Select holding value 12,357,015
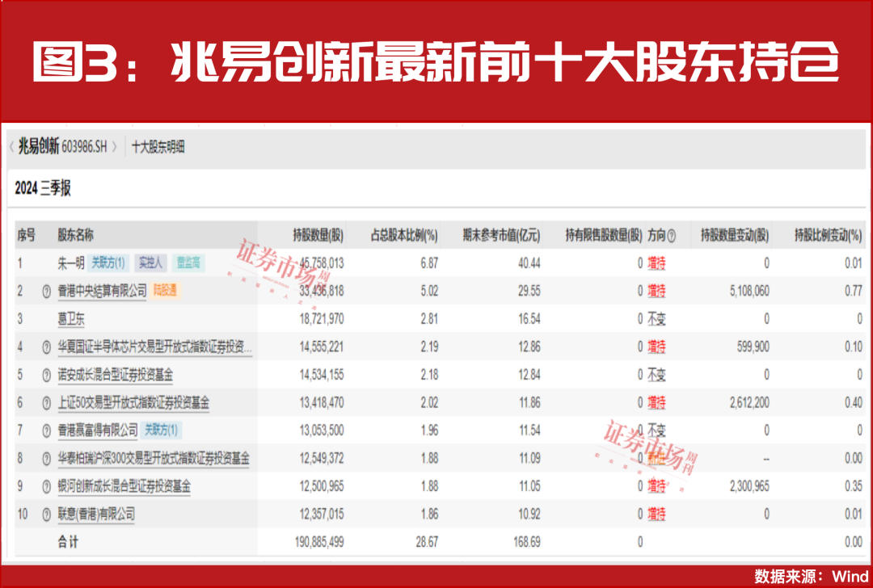The height and width of the screenshot is (588, 873). click(x=322, y=514)
